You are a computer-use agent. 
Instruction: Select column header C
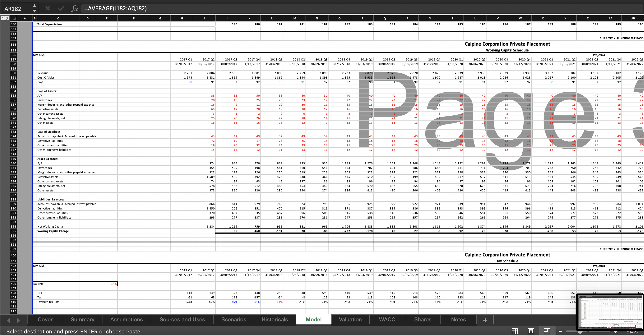[58, 19]
